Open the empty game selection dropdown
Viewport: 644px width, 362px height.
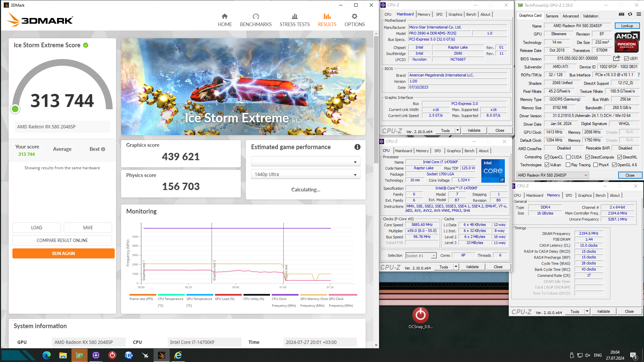click(306, 162)
